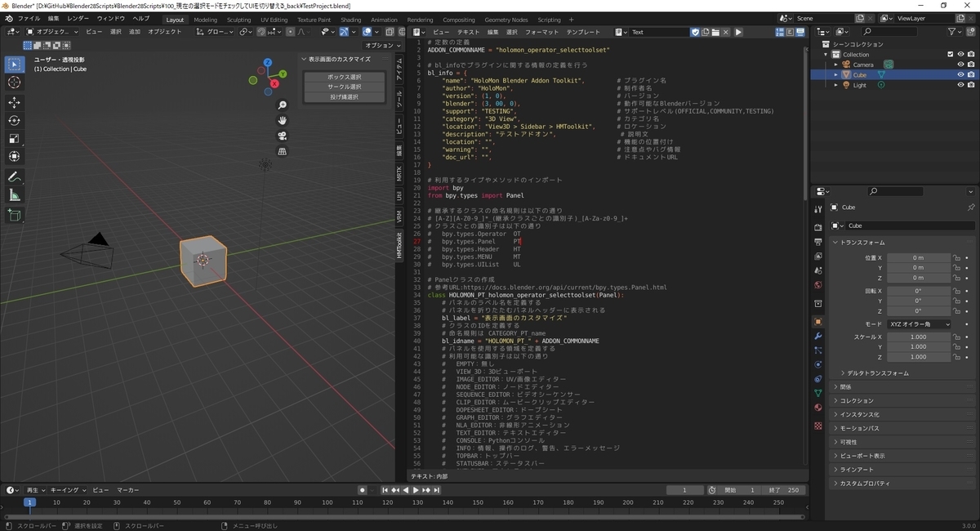
Task: Click the スケール X value field
Action: (x=919, y=337)
